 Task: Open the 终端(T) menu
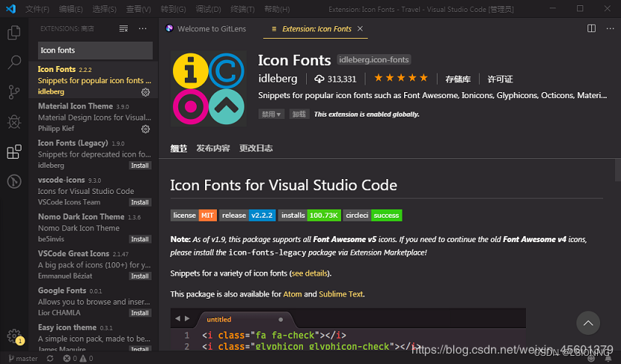click(242, 9)
